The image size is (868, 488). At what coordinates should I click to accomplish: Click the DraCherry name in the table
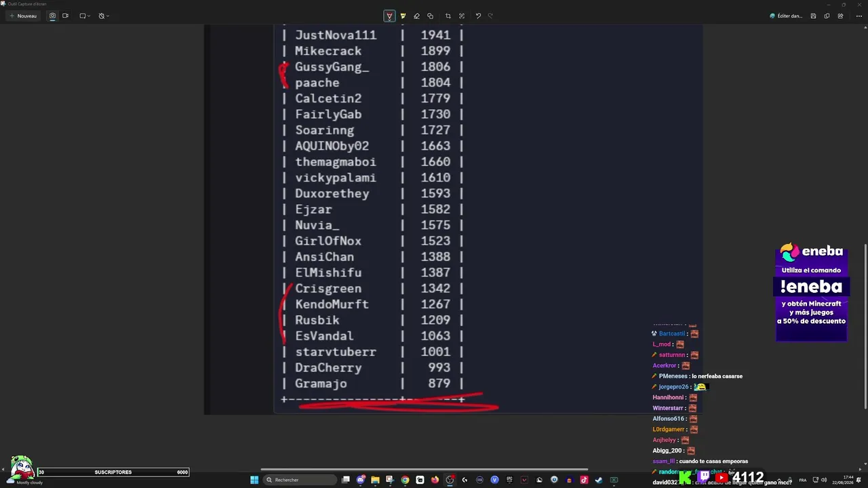tap(328, 367)
